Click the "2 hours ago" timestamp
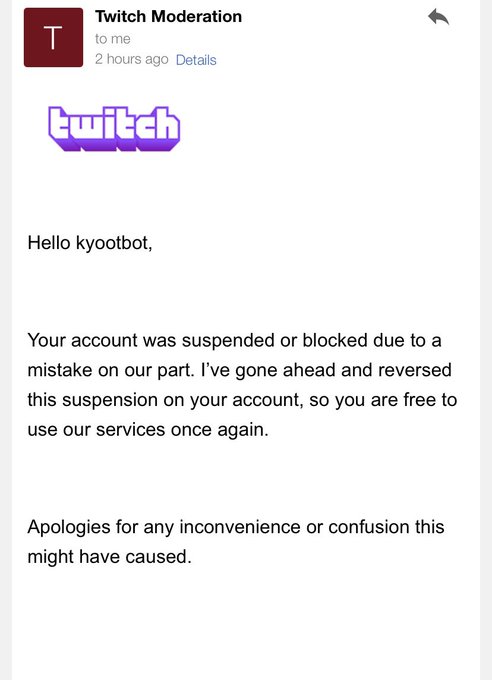Image resolution: width=492 pixels, height=680 pixels. coord(131,59)
